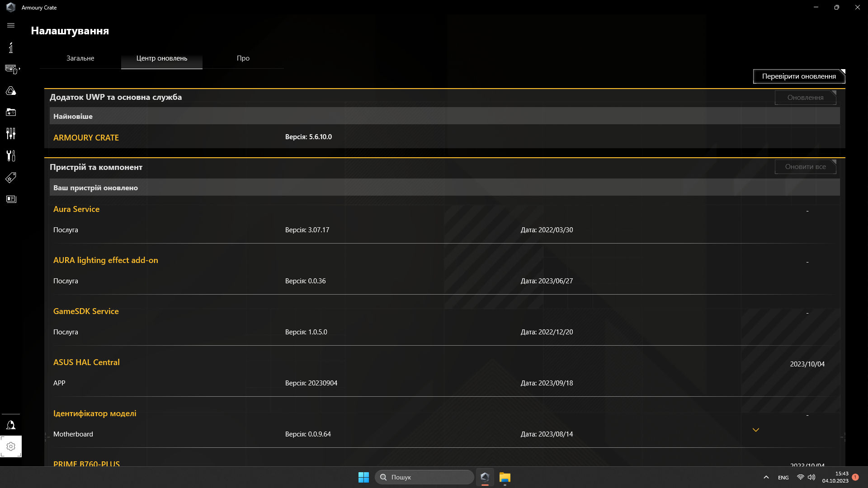Open Game Library sidebar icon

(11, 112)
